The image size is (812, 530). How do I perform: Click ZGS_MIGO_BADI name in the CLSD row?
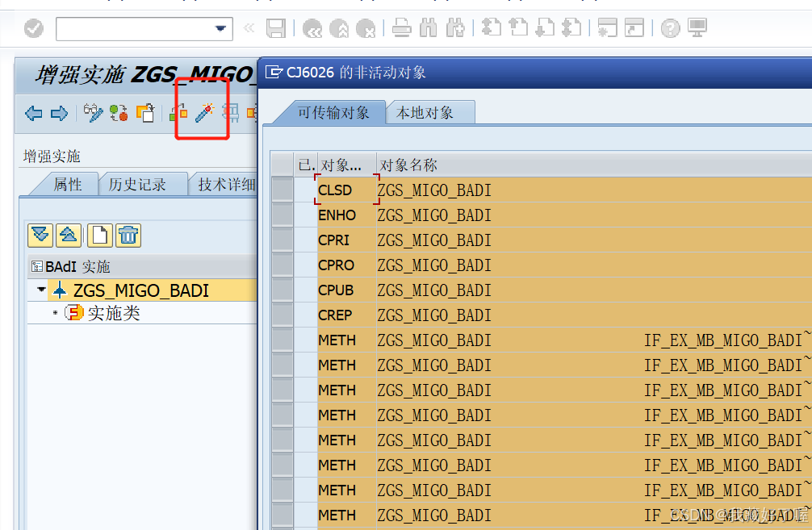click(434, 190)
